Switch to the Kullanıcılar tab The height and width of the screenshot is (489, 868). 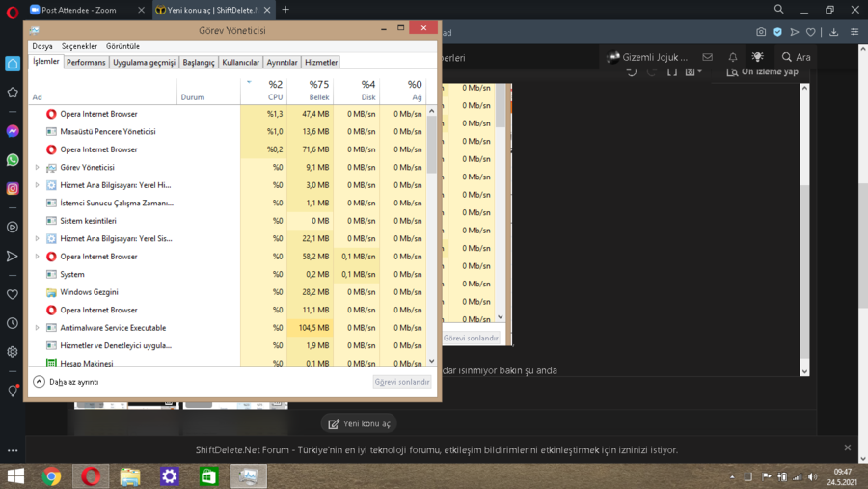click(x=241, y=62)
